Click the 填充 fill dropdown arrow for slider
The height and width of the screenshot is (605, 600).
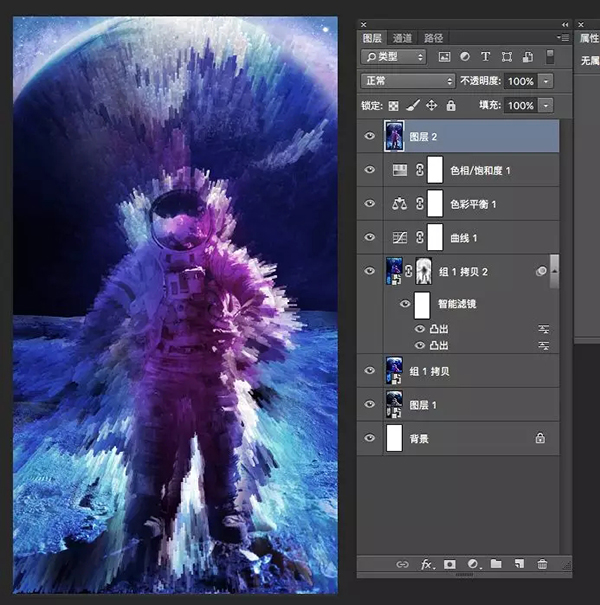546,105
